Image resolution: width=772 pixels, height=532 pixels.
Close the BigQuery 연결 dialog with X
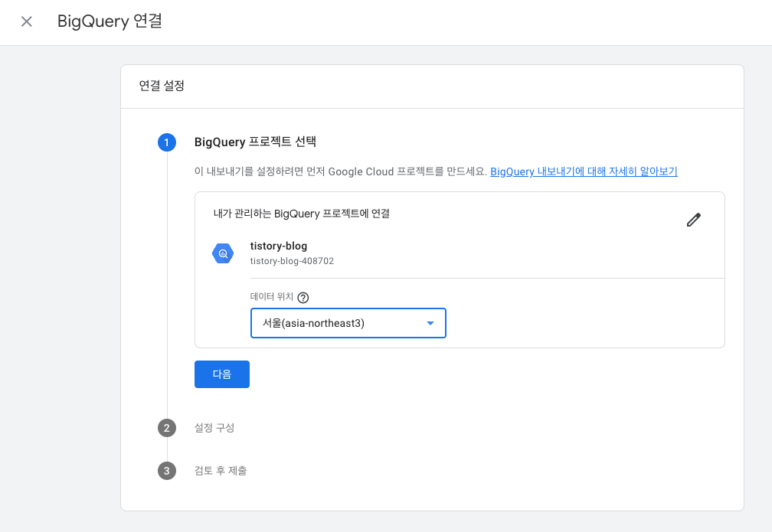(27, 21)
